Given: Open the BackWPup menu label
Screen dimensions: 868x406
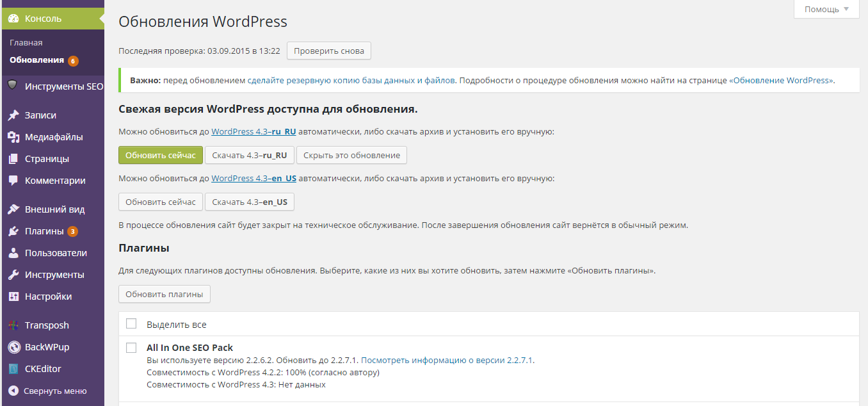Looking at the screenshot, I should (x=47, y=347).
